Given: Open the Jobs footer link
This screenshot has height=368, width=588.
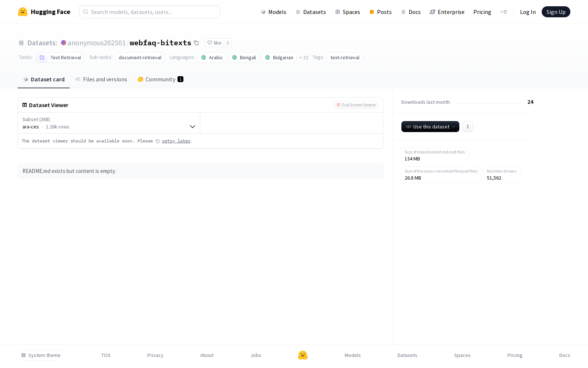Looking at the screenshot, I should [x=256, y=355].
